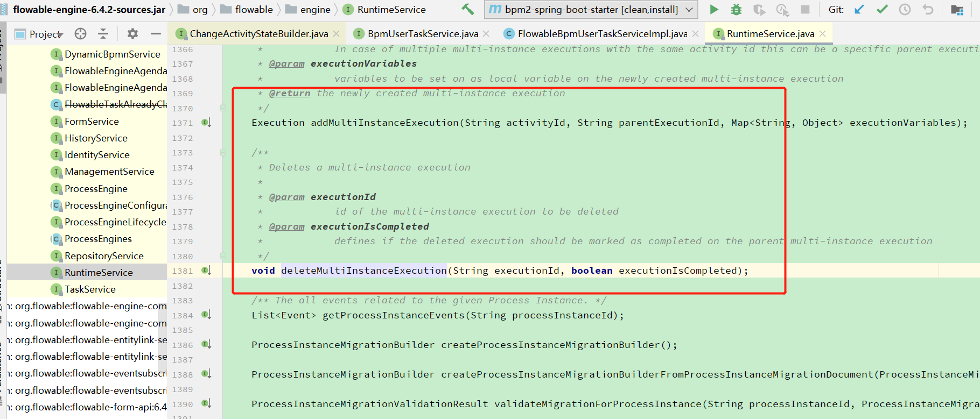Click the locate/scroll-from-source target icon

(x=80, y=34)
